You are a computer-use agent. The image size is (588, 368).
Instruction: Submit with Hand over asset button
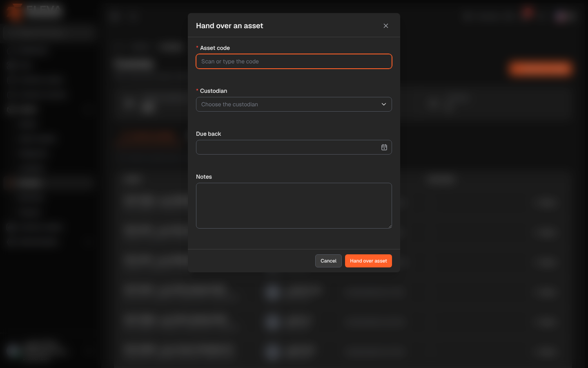point(368,261)
